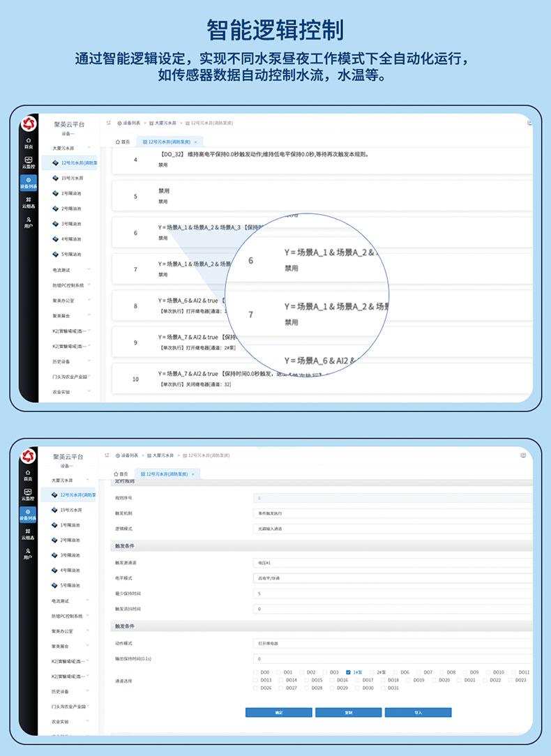Open 用户 in lower screenshot's black sidebar
The height and width of the screenshot is (756, 551).
(29, 554)
